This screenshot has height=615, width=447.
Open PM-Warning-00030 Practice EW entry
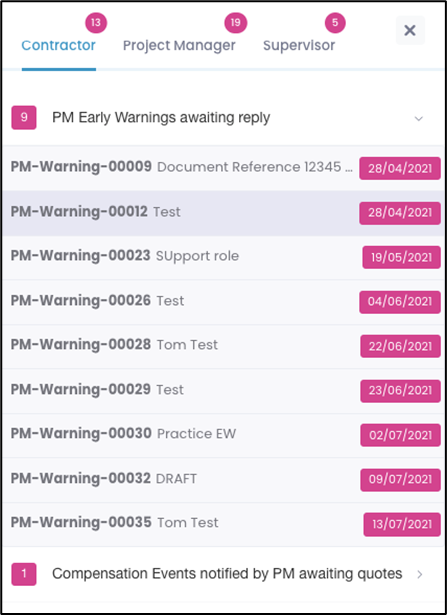pos(224,435)
